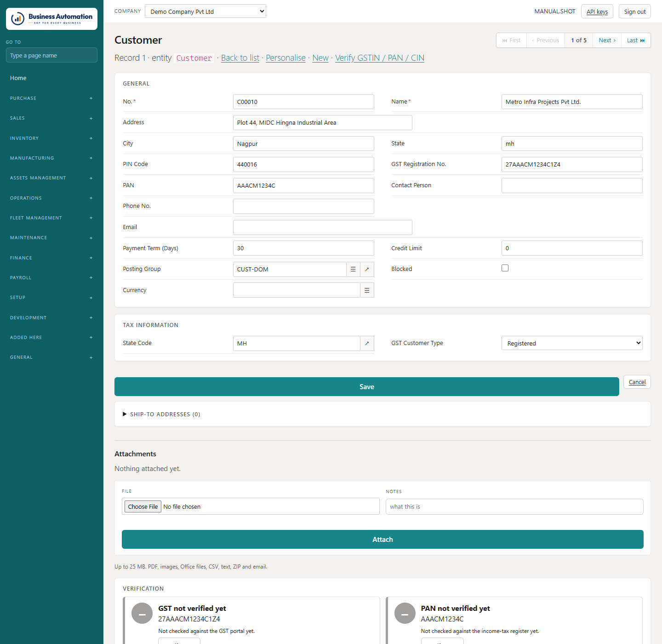
Task: Click the Choose File button
Action: (143, 506)
